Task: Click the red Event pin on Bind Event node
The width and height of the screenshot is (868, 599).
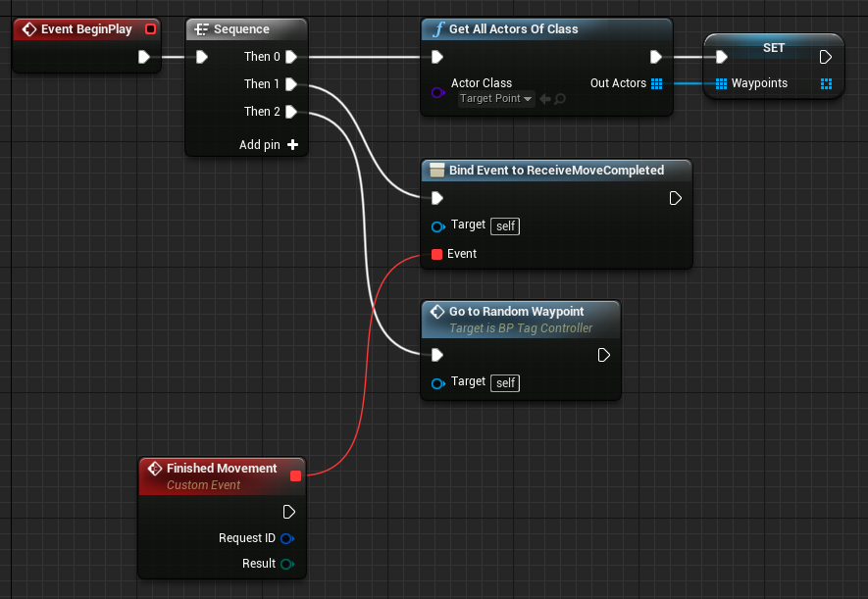Action: pos(436,254)
